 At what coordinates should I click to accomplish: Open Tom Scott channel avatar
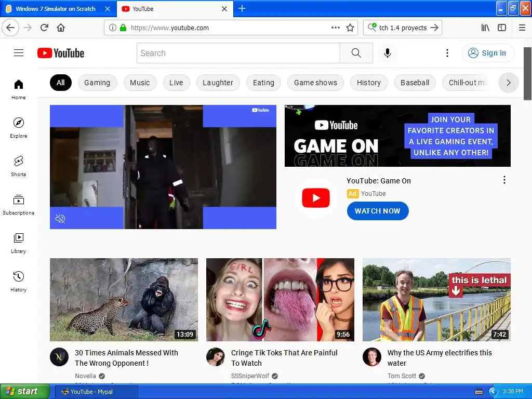(372, 357)
